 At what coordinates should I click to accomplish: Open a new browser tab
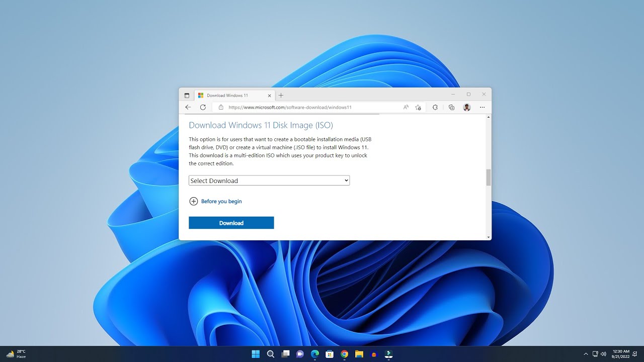[281, 96]
